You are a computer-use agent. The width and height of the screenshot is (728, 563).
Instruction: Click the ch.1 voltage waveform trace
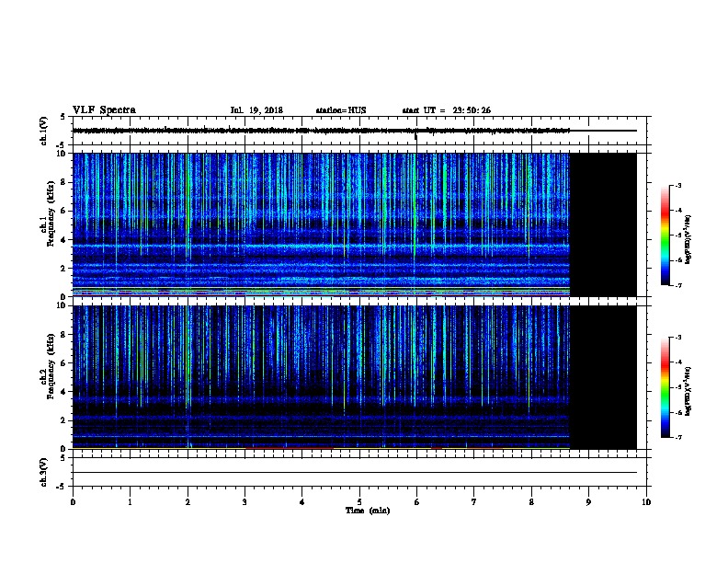point(322,131)
